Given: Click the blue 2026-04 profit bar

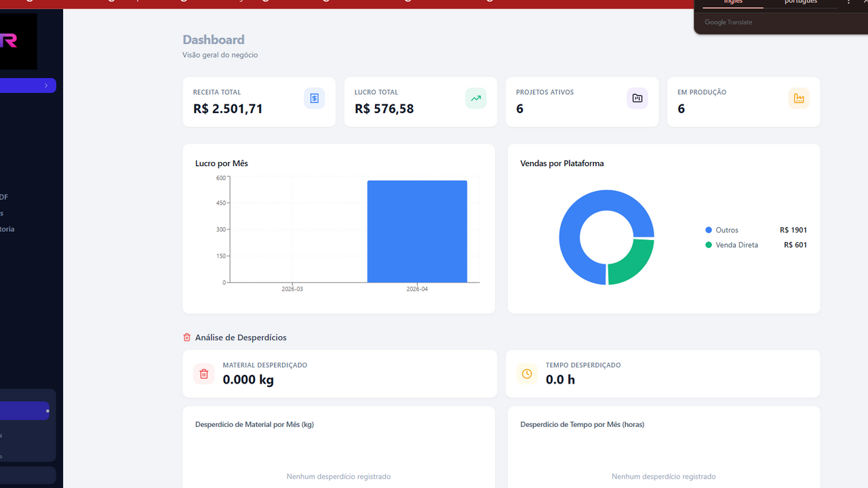Looking at the screenshot, I should tap(417, 231).
